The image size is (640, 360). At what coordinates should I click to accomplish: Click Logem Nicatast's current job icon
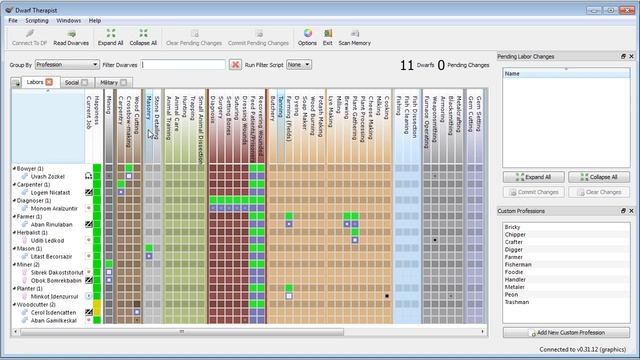89,192
